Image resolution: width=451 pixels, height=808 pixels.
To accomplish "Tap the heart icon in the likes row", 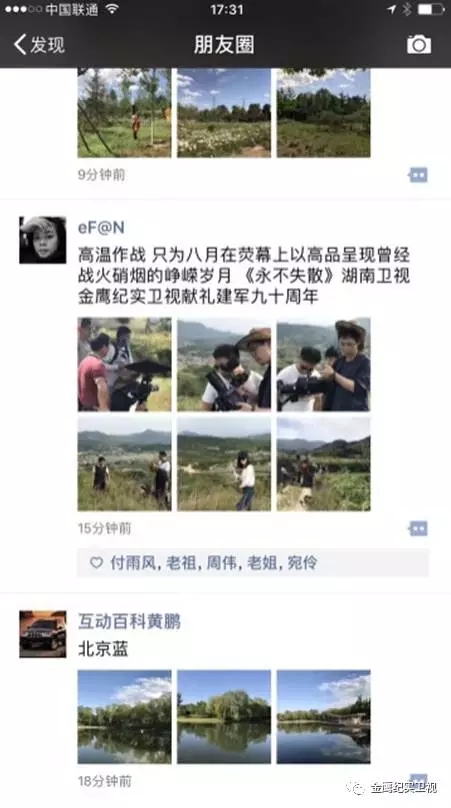I will [96, 562].
